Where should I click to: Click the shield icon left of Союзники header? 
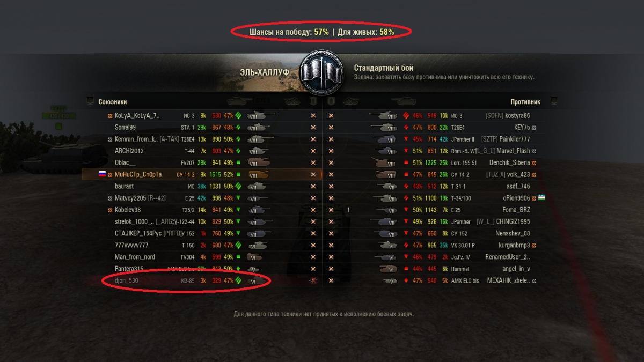[x=90, y=101]
